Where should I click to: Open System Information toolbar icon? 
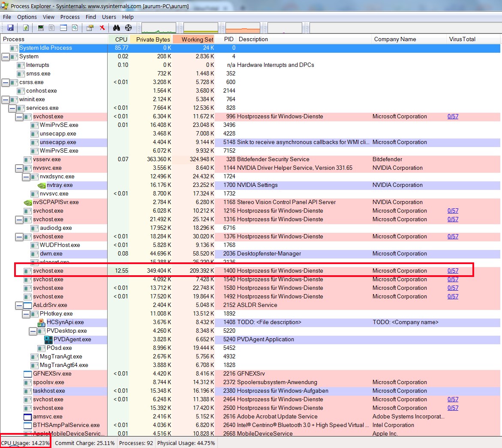[41, 28]
